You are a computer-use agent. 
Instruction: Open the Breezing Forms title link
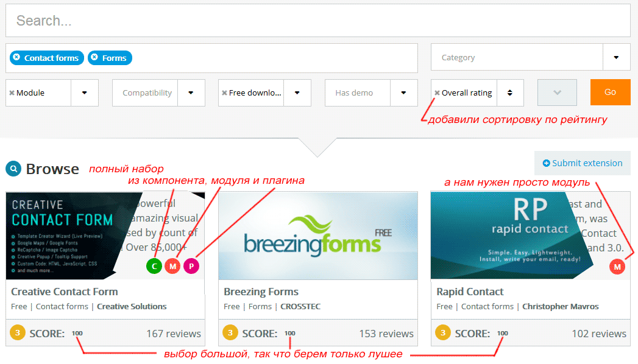[x=261, y=292]
